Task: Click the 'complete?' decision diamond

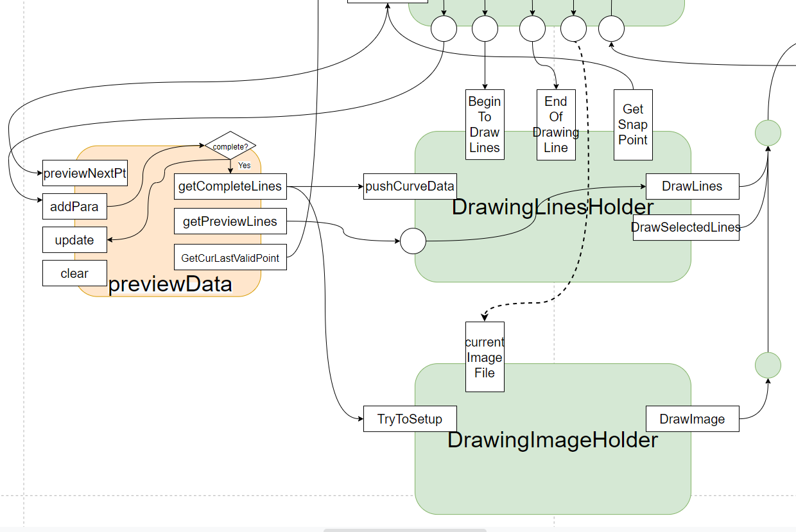Action: coord(230,146)
